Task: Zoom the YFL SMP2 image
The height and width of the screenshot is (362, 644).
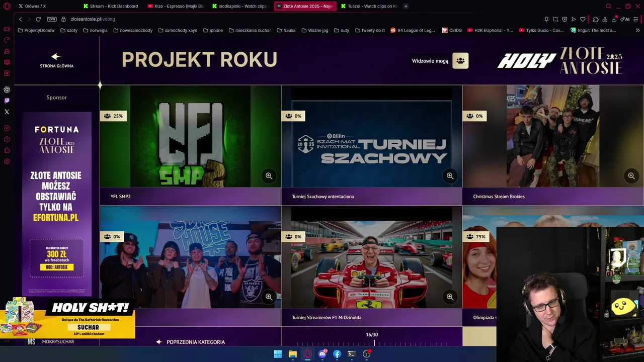Action: pos(269,175)
